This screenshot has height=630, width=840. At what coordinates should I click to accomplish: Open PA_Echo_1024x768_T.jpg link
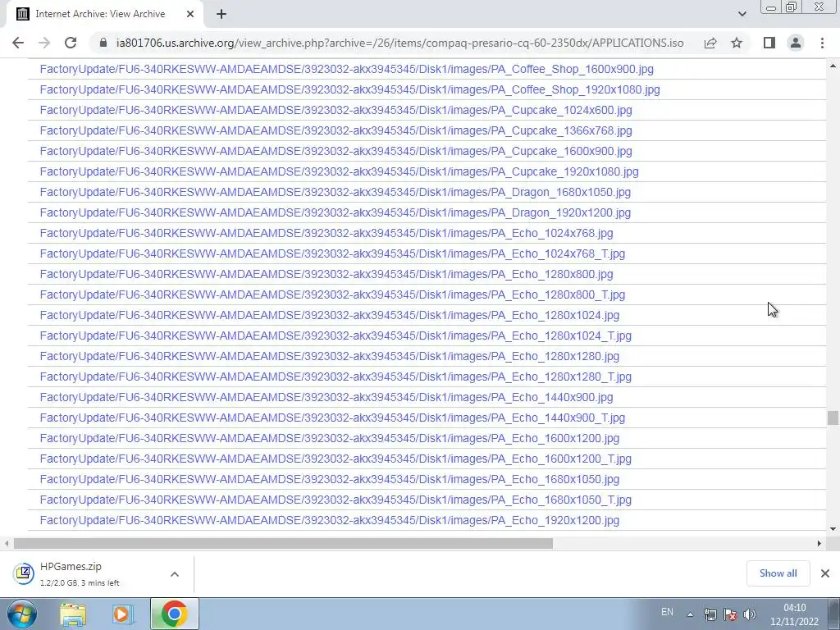click(333, 253)
